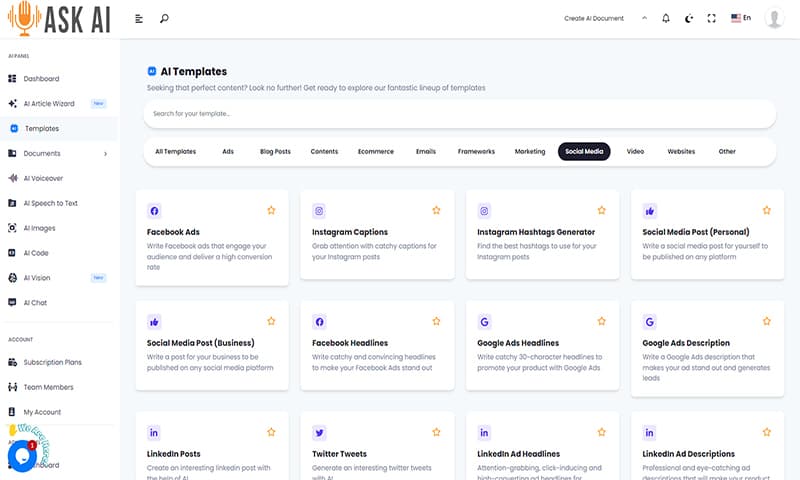This screenshot has height=480, width=800.
Task: Favorite Instagram Hashtags Generator star
Action: 602,210
